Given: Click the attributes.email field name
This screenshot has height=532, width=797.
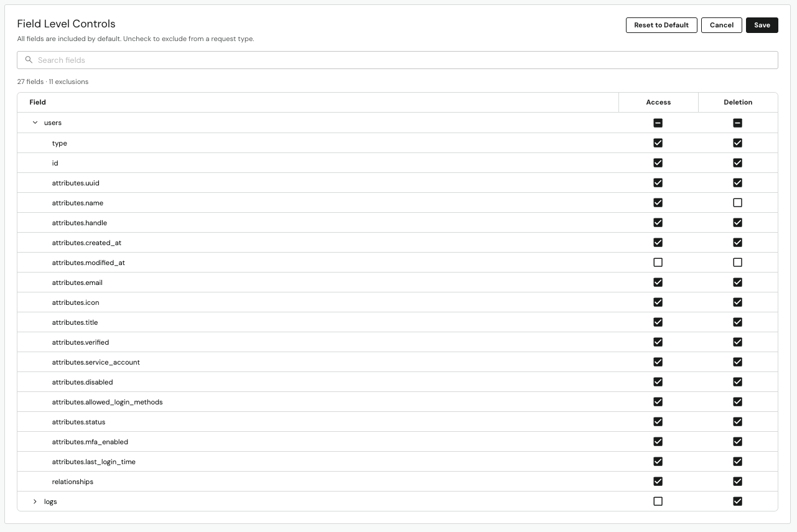Looking at the screenshot, I should coord(77,282).
